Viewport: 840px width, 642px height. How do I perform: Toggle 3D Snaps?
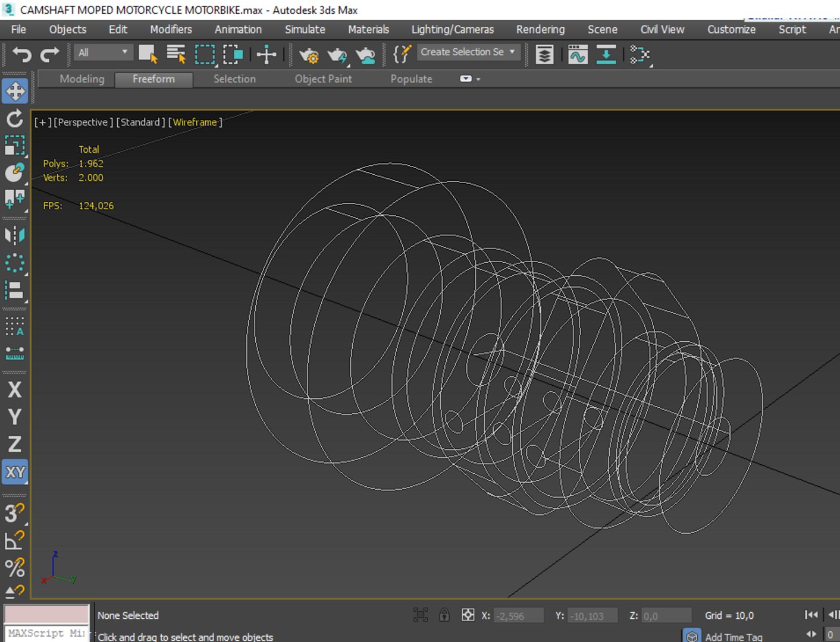point(15,512)
